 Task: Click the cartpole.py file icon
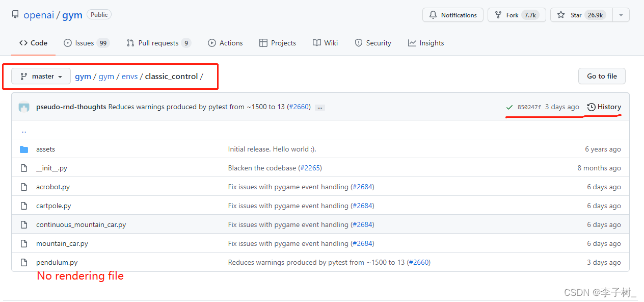coord(24,206)
